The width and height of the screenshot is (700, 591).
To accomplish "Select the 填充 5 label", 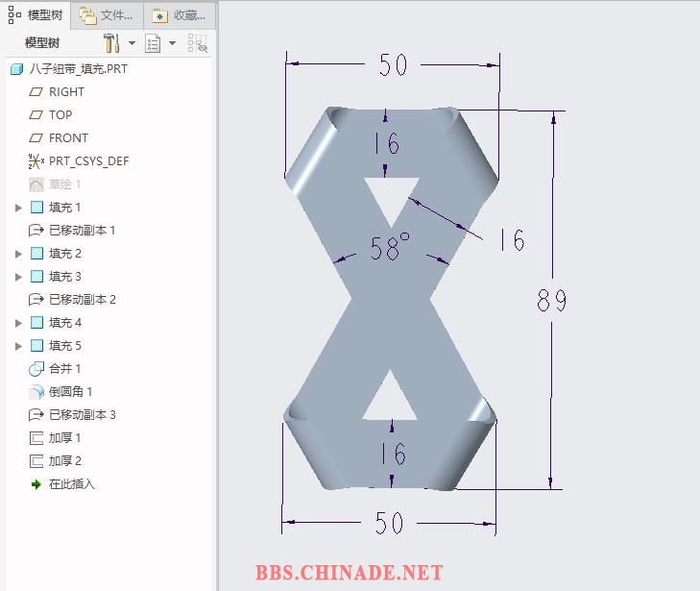I will point(65,346).
